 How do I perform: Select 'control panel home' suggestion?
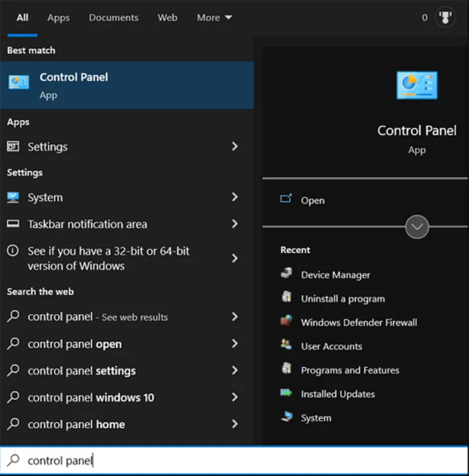(x=127, y=424)
